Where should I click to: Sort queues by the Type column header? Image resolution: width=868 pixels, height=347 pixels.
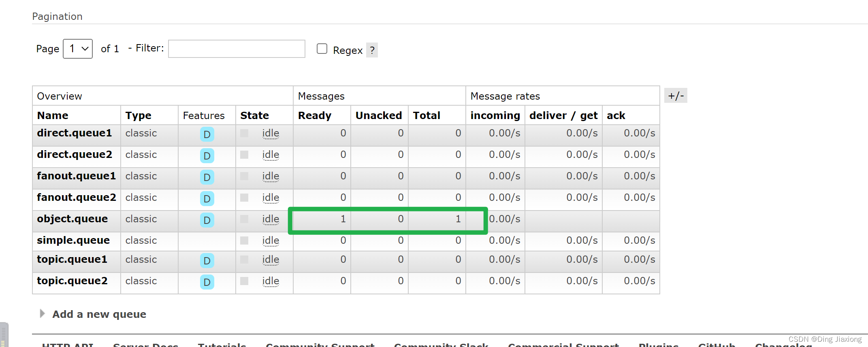click(138, 115)
